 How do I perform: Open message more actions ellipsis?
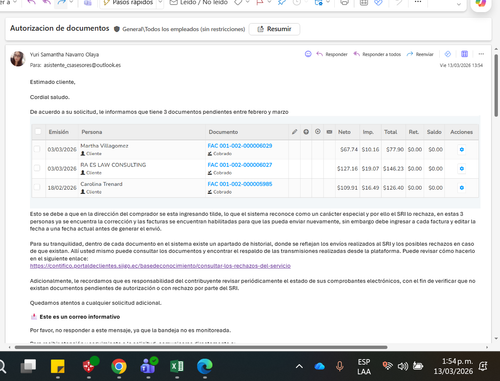pyautogui.click(x=481, y=54)
